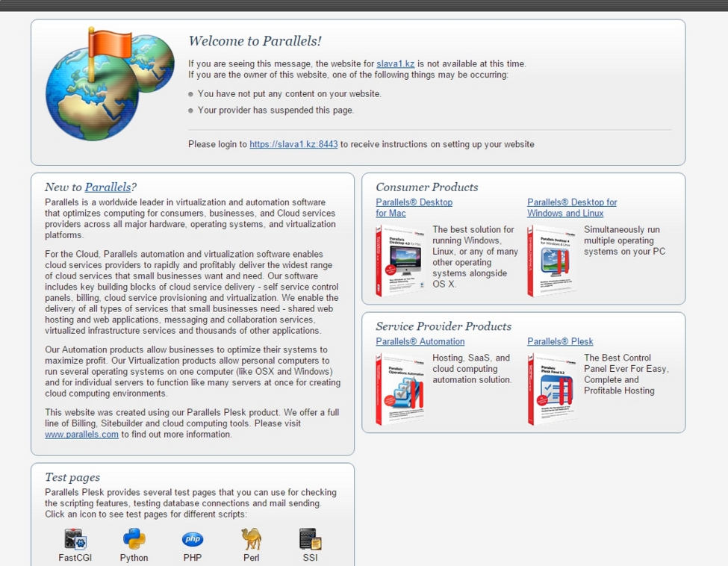This screenshot has height=566, width=728.
Task: Open the Parallels Plesk product link
Action: click(560, 342)
